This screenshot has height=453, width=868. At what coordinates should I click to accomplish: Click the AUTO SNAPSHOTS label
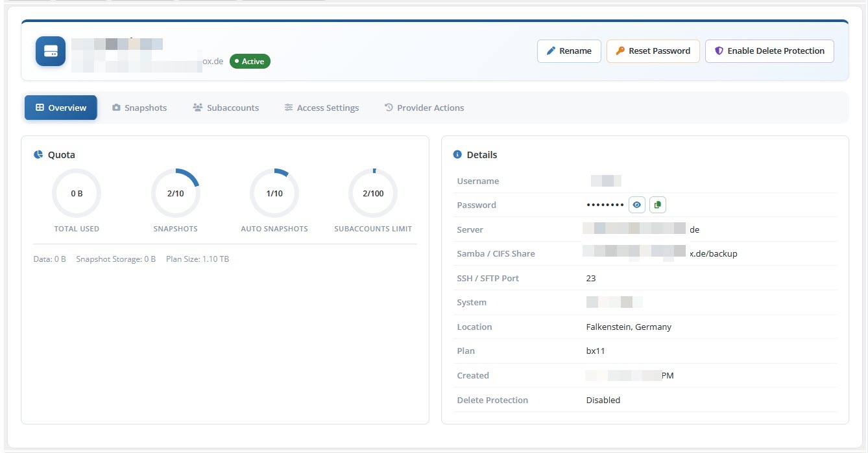click(x=274, y=229)
